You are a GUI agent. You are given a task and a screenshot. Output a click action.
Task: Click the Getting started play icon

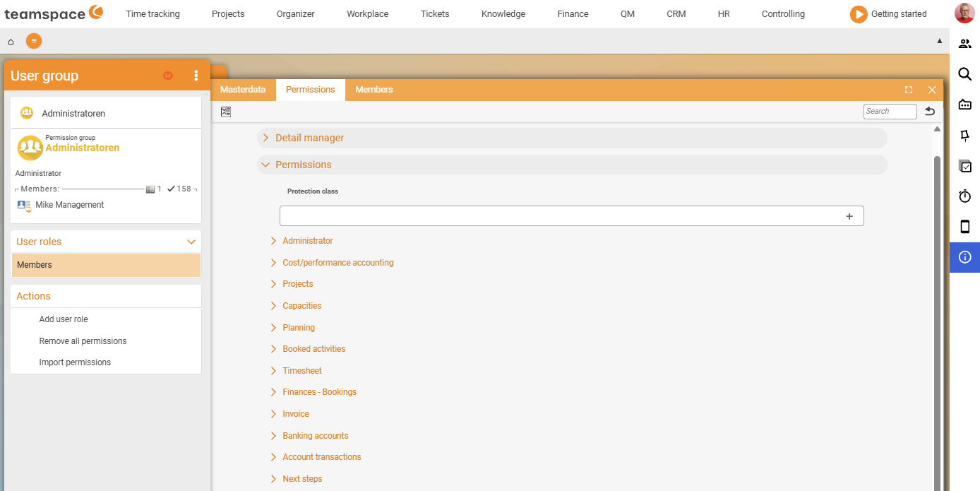pos(859,14)
